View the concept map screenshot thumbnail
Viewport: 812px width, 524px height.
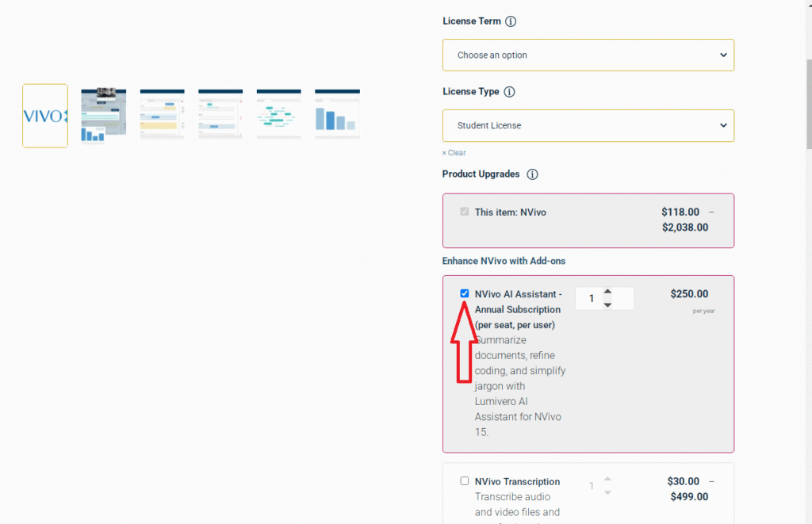pos(278,114)
